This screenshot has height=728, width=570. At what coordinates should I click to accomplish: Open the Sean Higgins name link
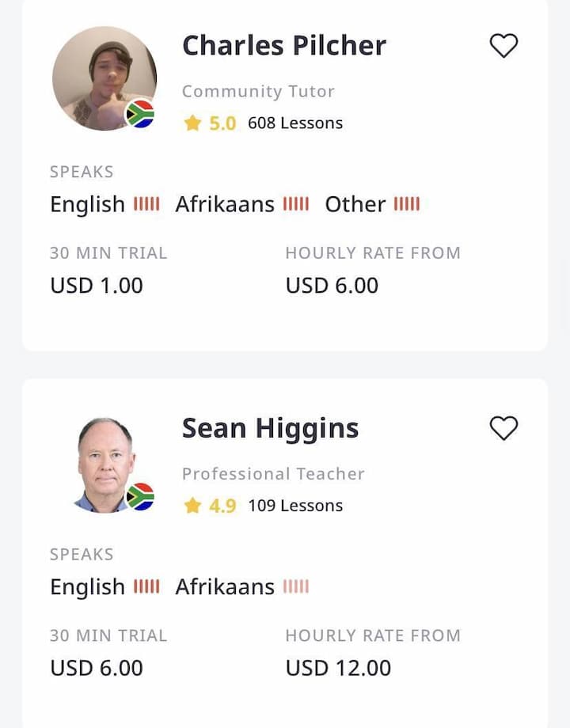point(271,428)
